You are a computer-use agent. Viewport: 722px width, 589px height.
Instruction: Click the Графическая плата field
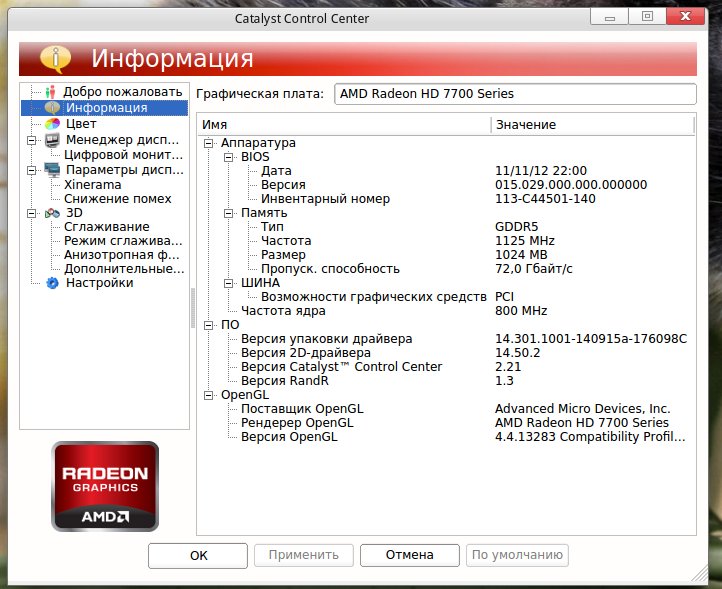click(x=515, y=94)
